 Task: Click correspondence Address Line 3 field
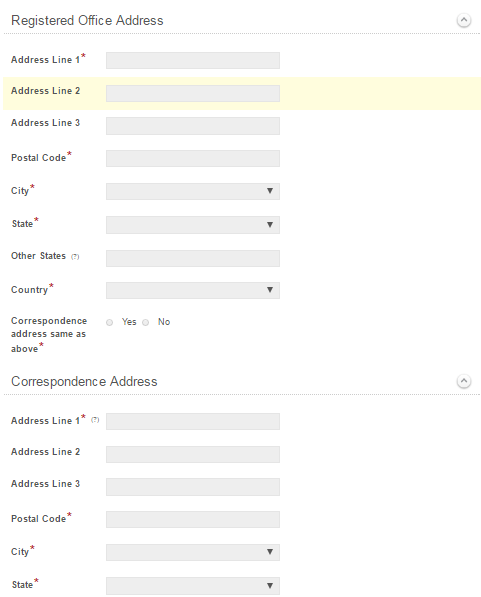pos(193,487)
